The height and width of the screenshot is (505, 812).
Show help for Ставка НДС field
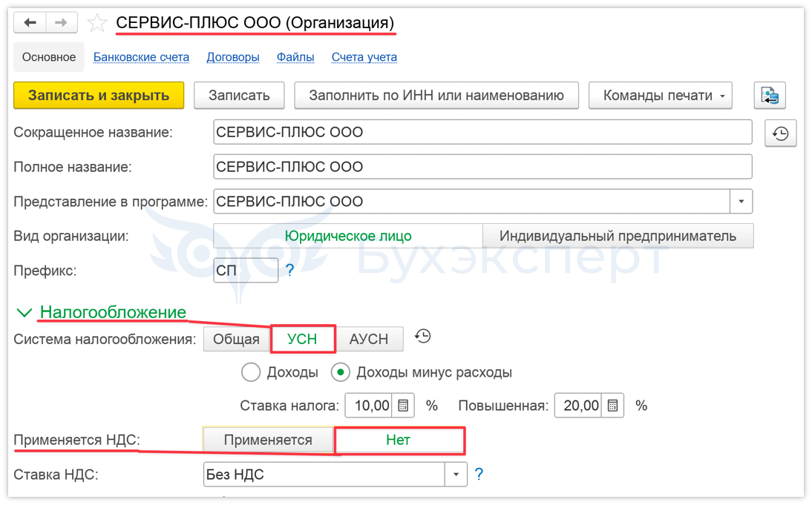(x=479, y=473)
